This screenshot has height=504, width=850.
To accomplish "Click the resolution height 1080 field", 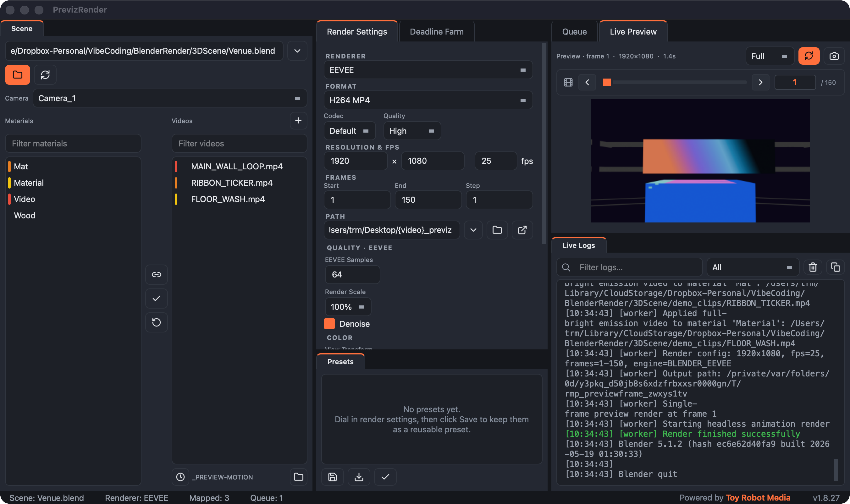I will (433, 161).
